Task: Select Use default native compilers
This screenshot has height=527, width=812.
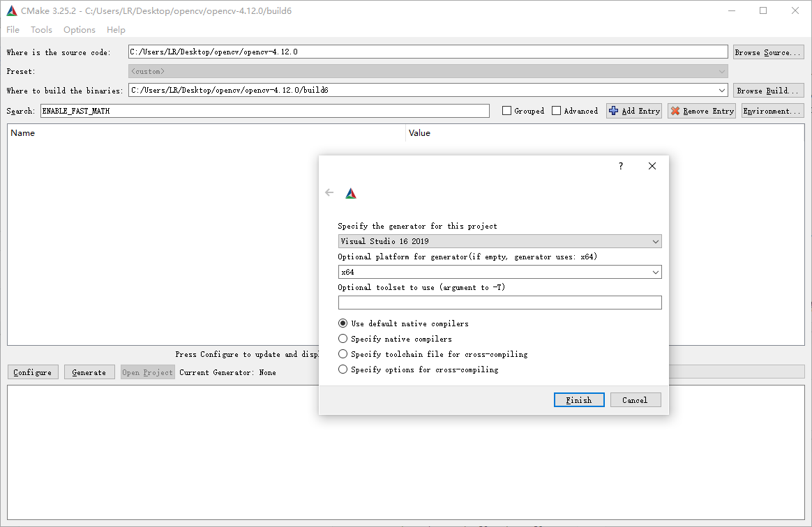Action: coord(343,323)
